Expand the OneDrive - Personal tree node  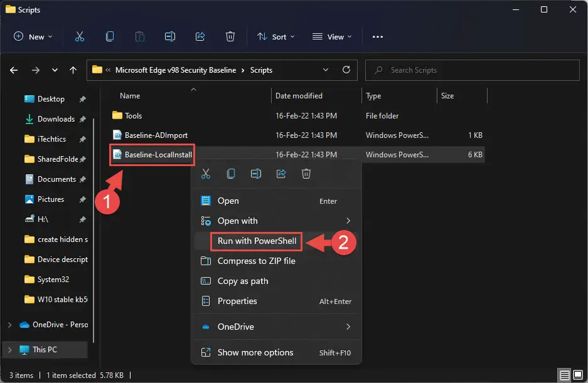[x=10, y=325]
